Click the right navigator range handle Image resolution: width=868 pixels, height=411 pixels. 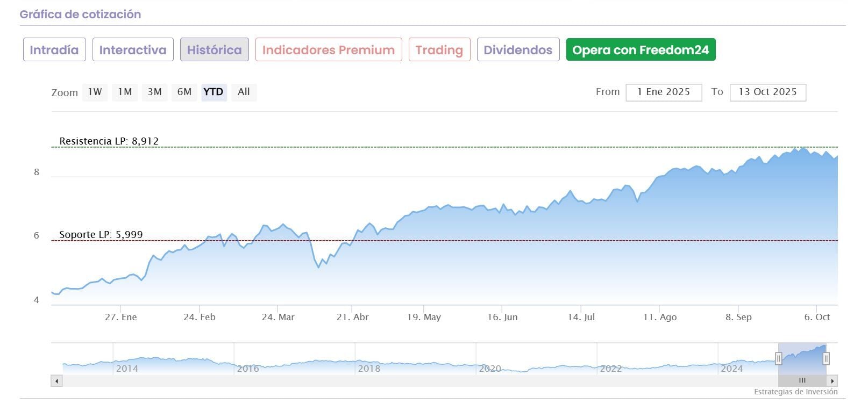point(826,358)
